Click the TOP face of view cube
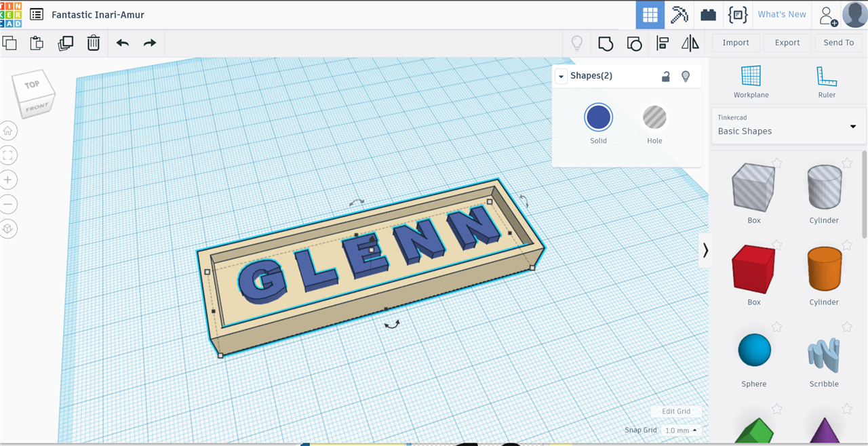Image resolution: width=868 pixels, height=446 pixels. [32, 85]
